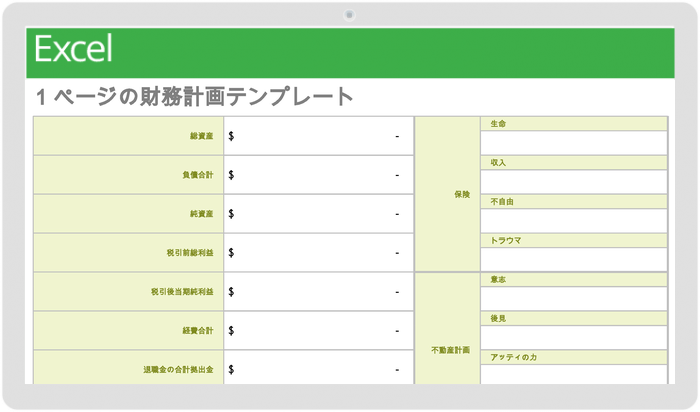Select the 税引前総利益 dollar value cell
Viewport: 700px width, 412px height.
pos(319,253)
